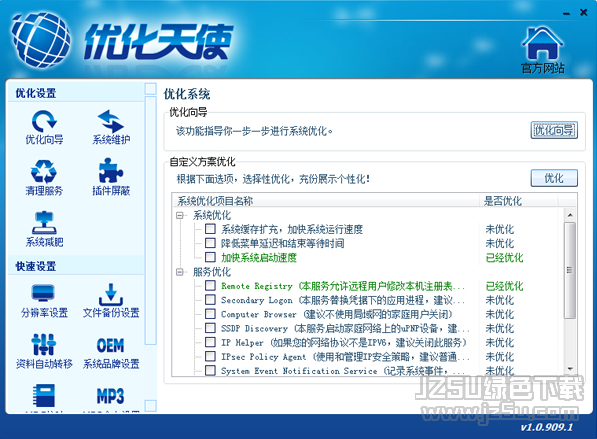
Task: Check the IP Helper service
Action: (x=210, y=342)
